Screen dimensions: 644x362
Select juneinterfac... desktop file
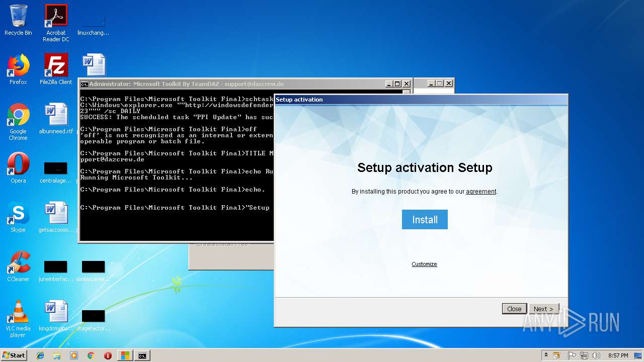(56, 271)
